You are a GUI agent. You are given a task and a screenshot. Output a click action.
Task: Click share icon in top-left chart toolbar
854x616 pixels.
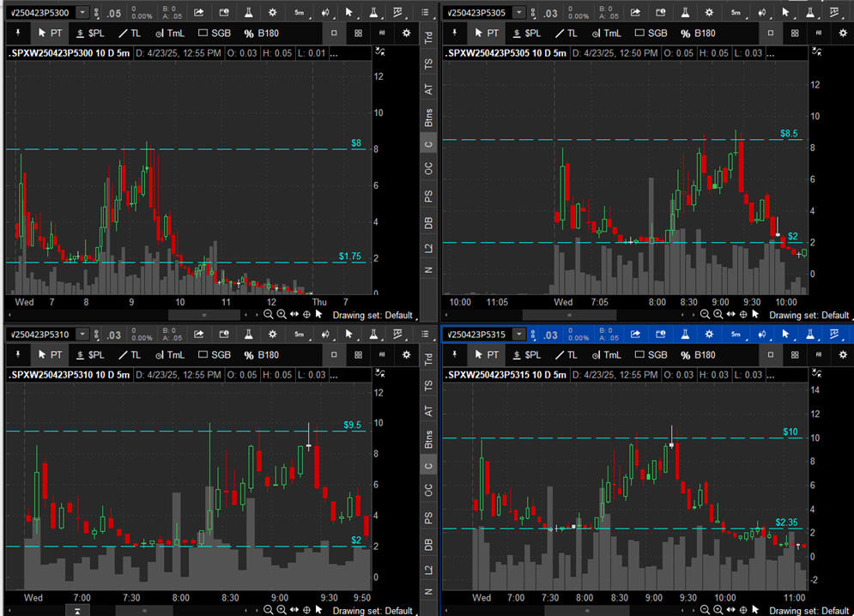[x=199, y=12]
